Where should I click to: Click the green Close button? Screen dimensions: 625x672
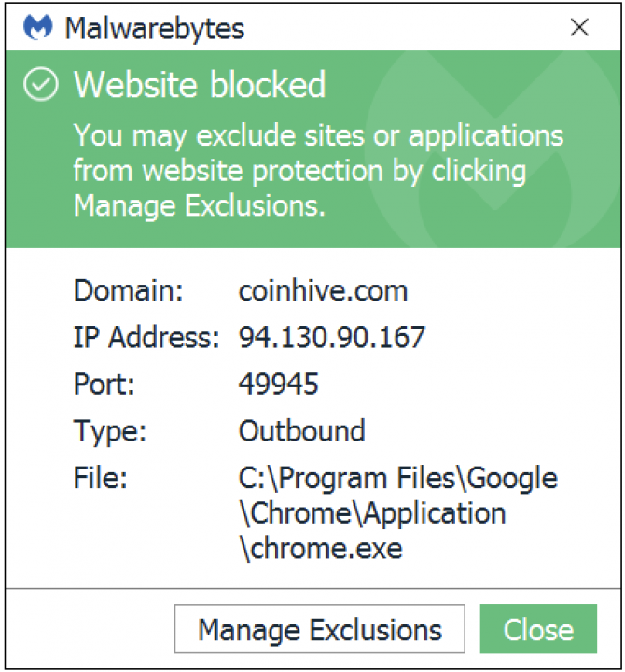click(538, 629)
